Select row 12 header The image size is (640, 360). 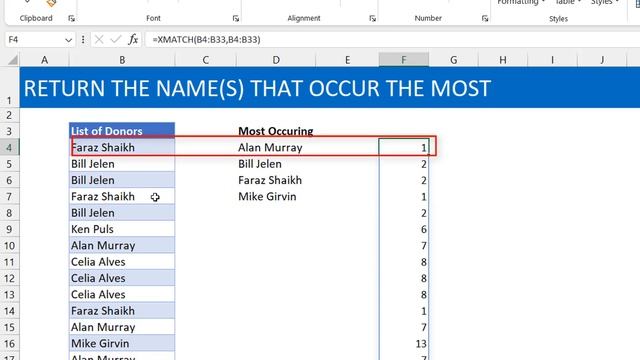[x=9, y=278]
